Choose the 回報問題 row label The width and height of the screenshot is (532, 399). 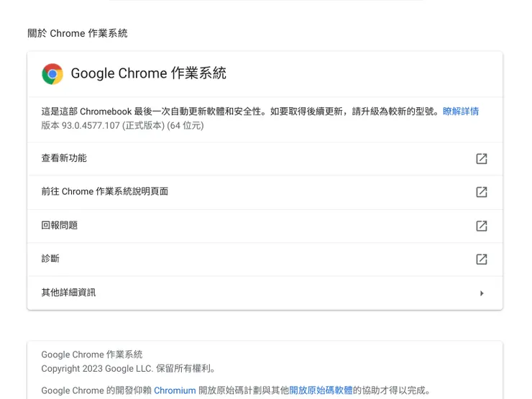pyautogui.click(x=60, y=225)
